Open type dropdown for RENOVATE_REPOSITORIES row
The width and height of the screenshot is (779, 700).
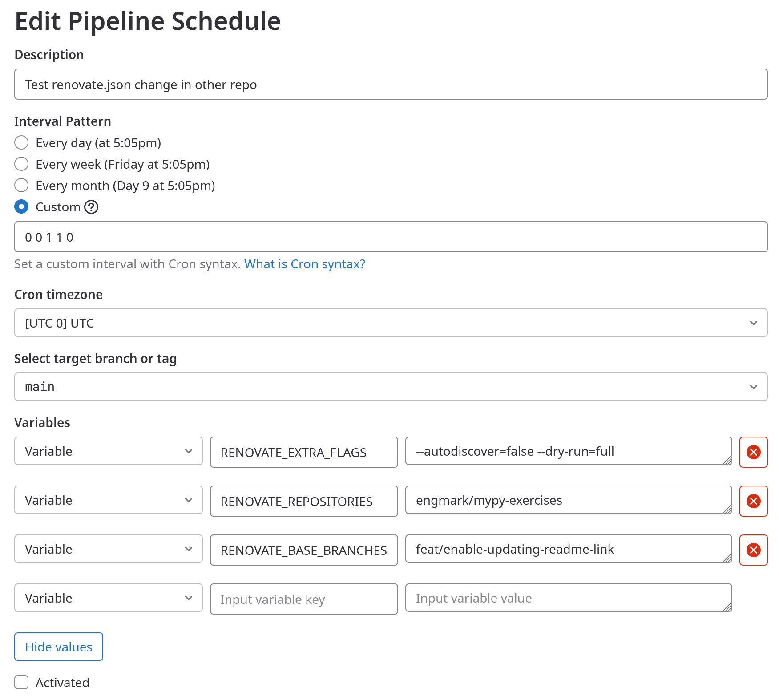click(108, 500)
